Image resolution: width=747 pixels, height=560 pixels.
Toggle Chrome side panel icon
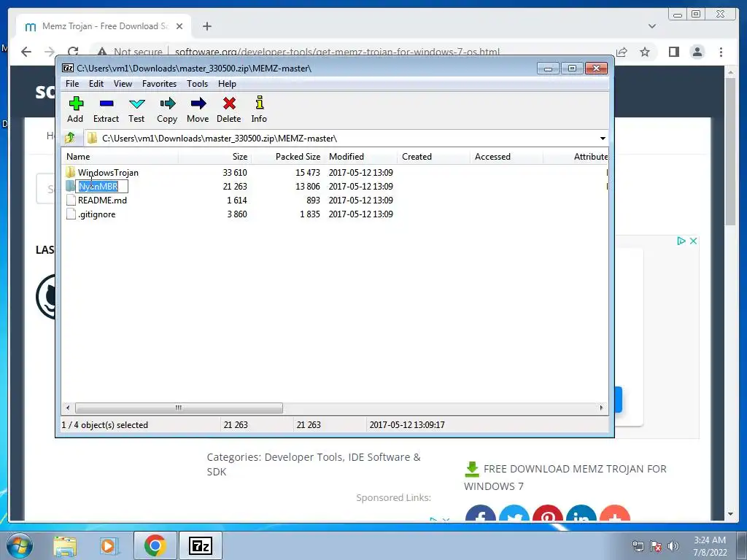tap(673, 52)
